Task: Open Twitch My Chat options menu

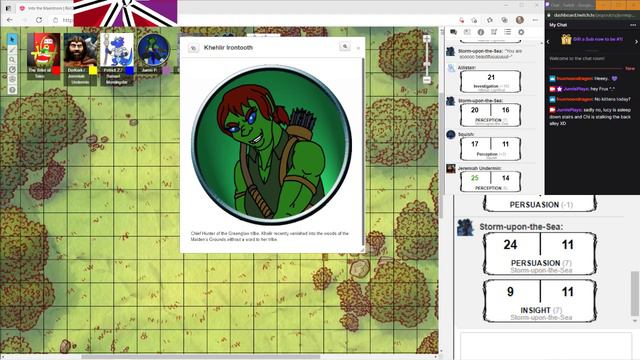Action: pos(633,25)
